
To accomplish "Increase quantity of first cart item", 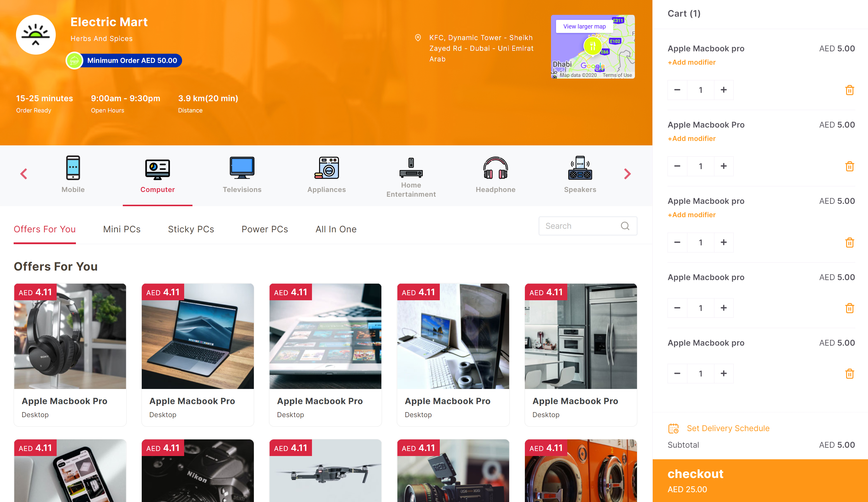I will point(724,90).
